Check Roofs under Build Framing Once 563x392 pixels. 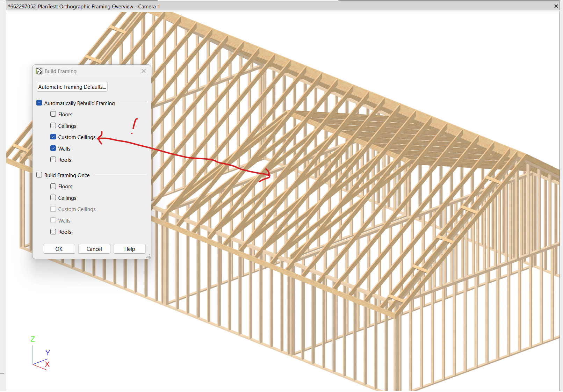pyautogui.click(x=53, y=232)
